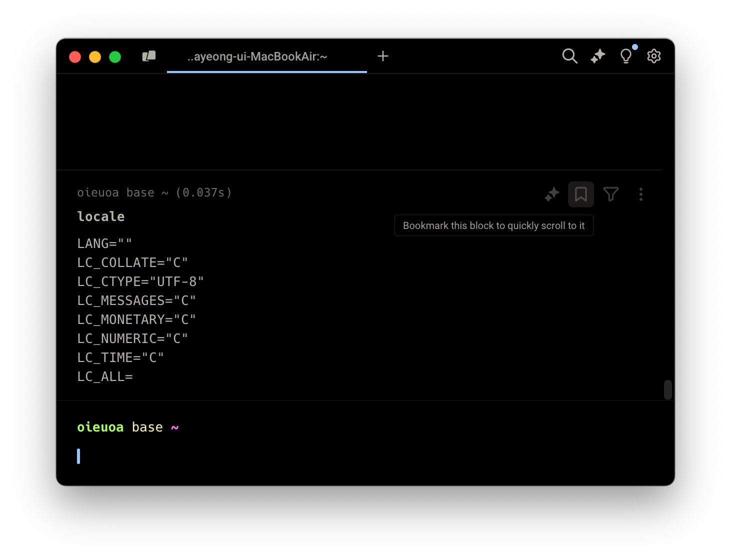Viewport: 731px width, 560px height.
Task: Open the block's three-dot more menu
Action: (640, 194)
